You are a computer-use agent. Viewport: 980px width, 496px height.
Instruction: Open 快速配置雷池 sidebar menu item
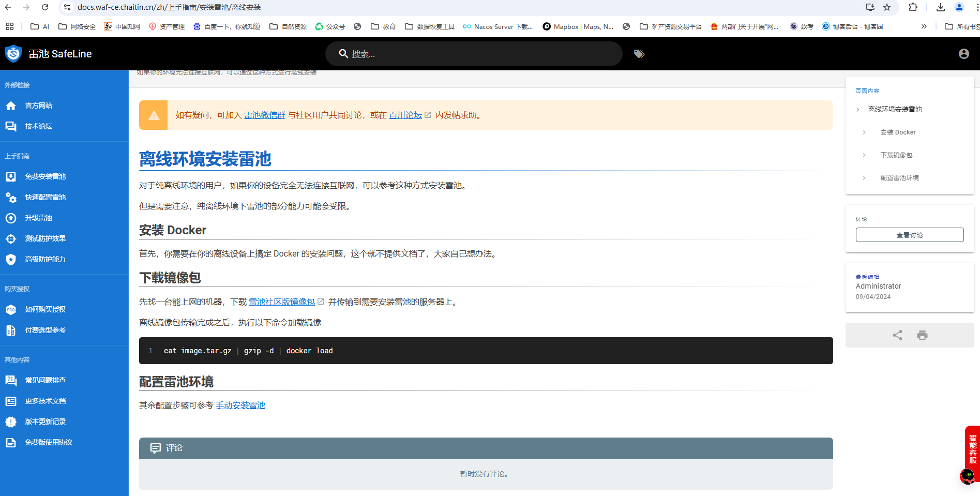(64, 198)
